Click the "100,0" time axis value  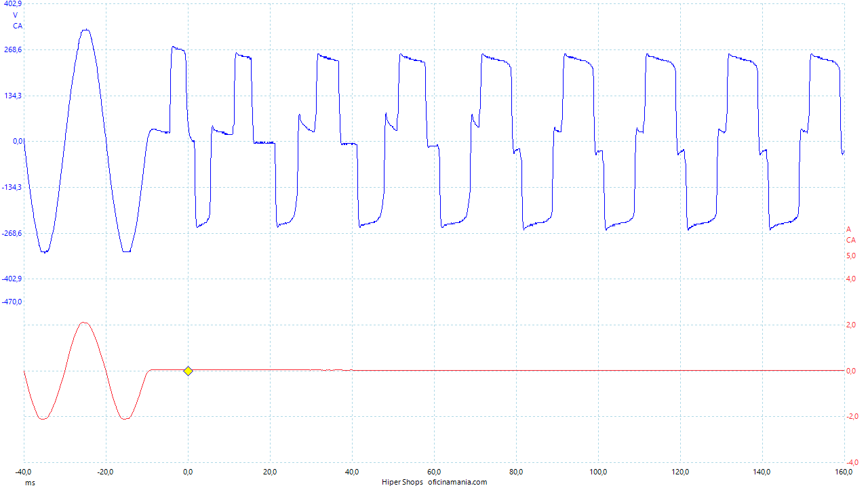pyautogui.click(x=598, y=472)
